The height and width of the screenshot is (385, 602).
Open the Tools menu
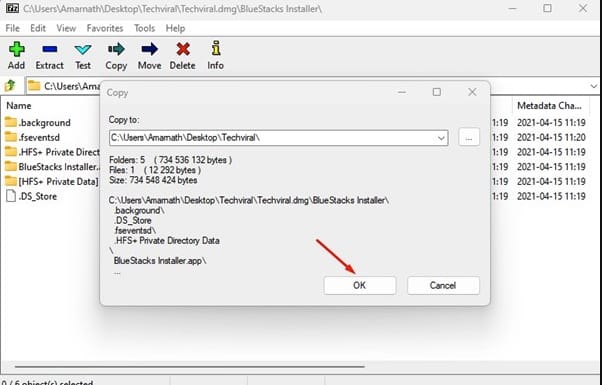144,28
